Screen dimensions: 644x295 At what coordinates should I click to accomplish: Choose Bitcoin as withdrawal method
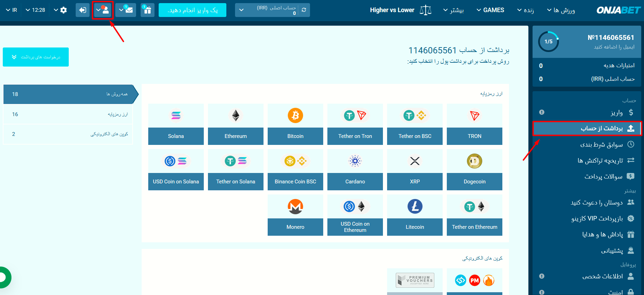pos(295,124)
